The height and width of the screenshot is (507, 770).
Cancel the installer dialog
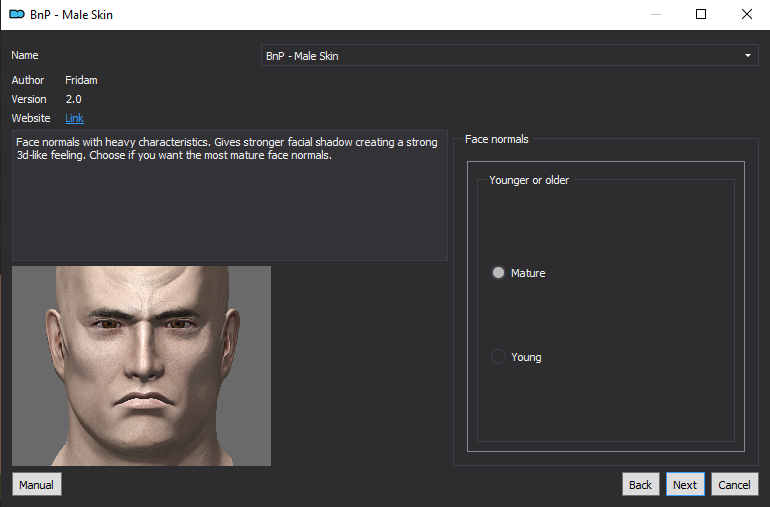click(x=735, y=484)
